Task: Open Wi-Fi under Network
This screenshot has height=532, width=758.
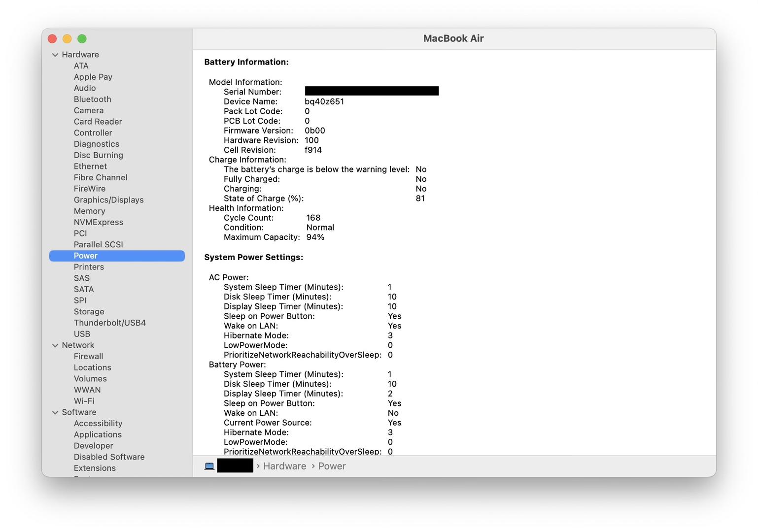Action: (84, 401)
